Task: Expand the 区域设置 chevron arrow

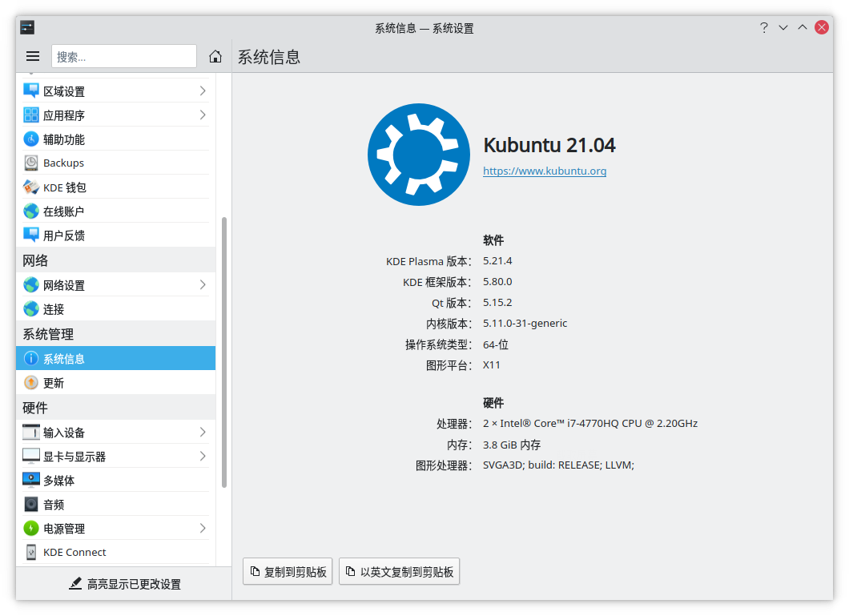Action: pos(203,91)
